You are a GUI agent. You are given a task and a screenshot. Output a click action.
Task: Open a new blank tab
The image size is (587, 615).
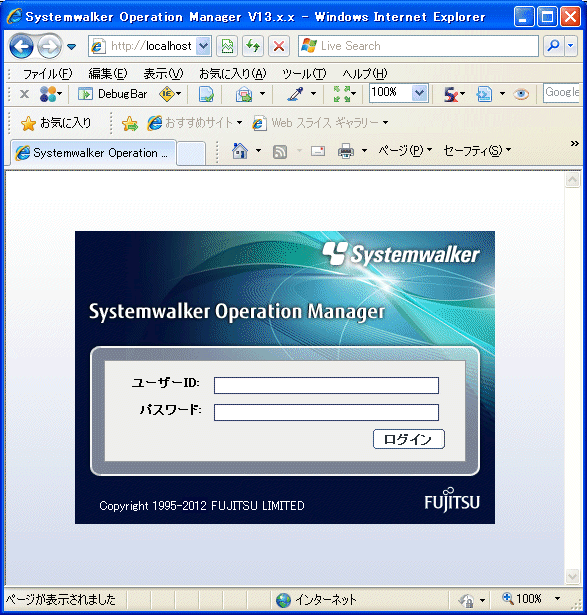pyautogui.click(x=191, y=153)
